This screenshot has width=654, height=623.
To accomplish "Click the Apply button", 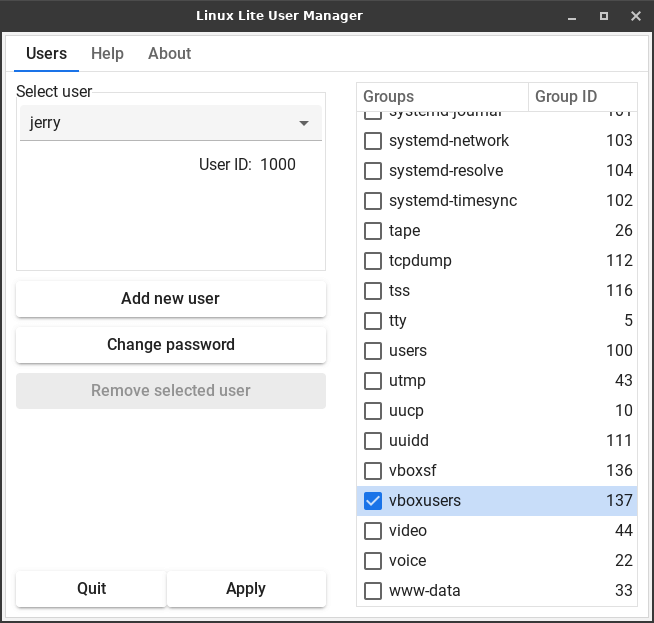I will (246, 589).
